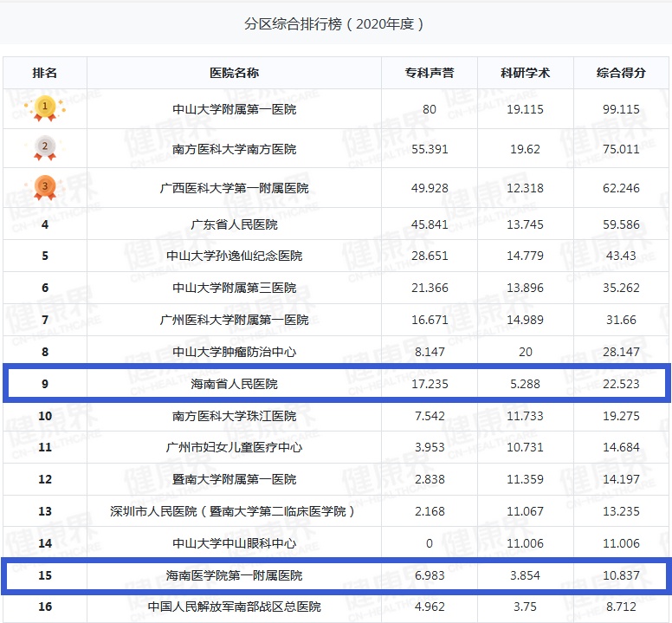
Task: Click rank number 4
Action: (45, 224)
